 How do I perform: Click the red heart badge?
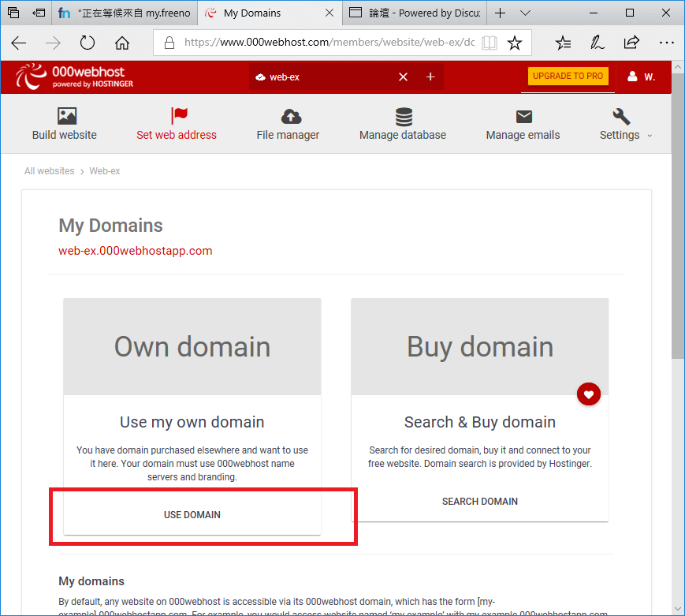pos(589,394)
